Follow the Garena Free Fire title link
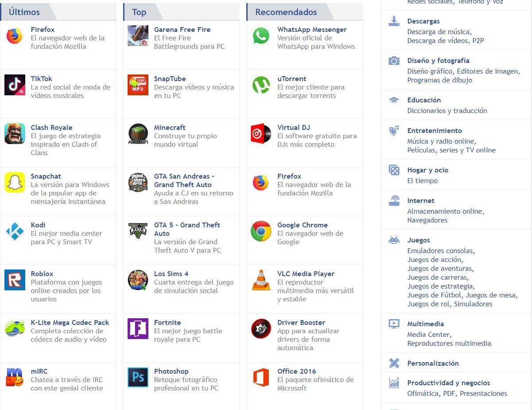This screenshot has height=410, width=532. (182, 30)
